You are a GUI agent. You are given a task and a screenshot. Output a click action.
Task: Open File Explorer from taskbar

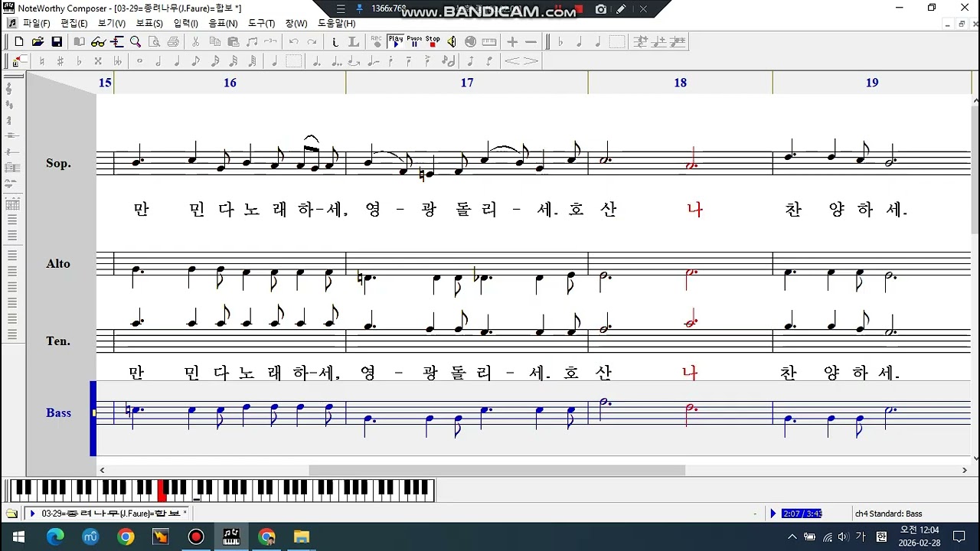[302, 536]
